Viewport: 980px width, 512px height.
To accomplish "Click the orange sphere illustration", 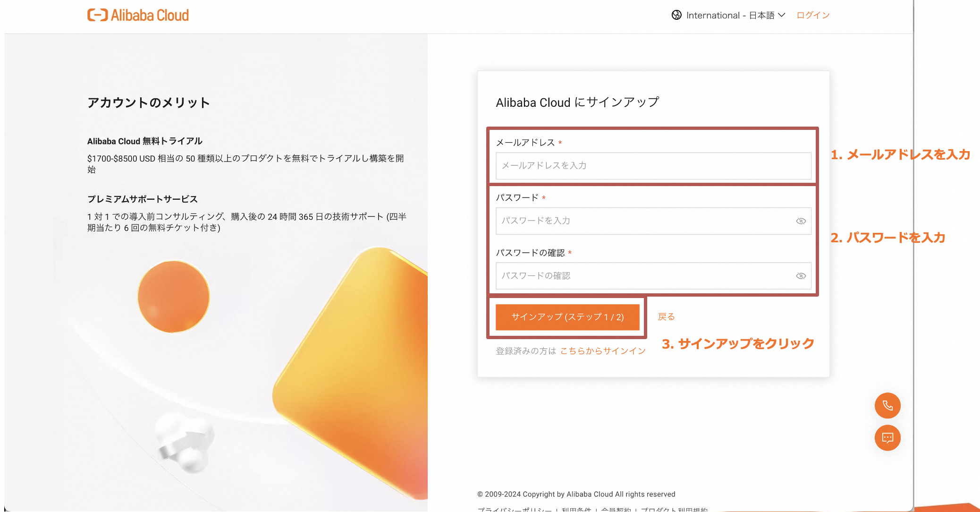I will click(173, 297).
